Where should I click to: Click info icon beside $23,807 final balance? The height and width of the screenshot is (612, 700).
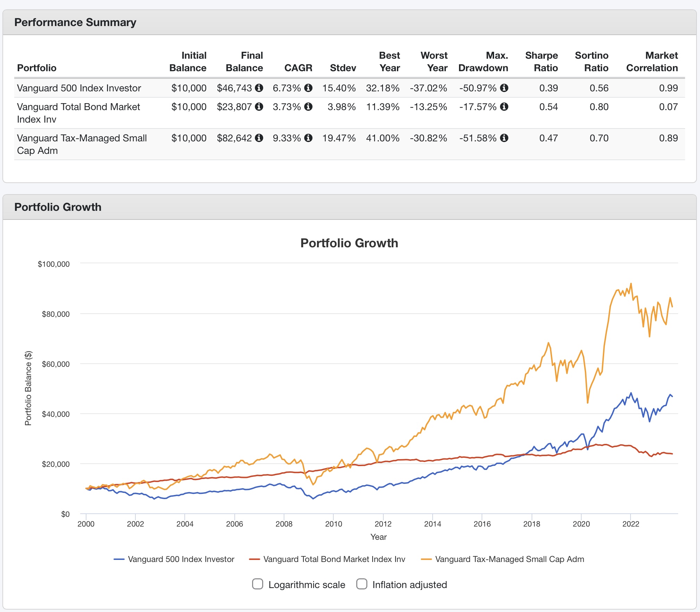click(x=259, y=107)
